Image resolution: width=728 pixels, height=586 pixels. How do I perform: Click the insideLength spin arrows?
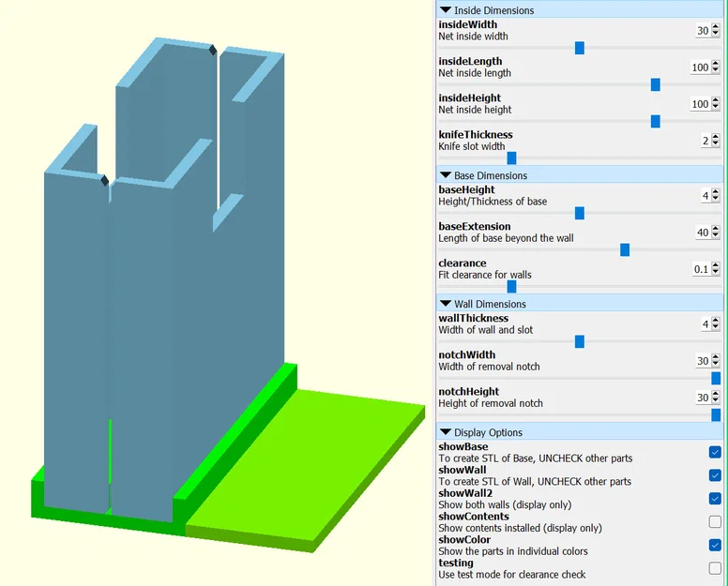click(x=716, y=68)
